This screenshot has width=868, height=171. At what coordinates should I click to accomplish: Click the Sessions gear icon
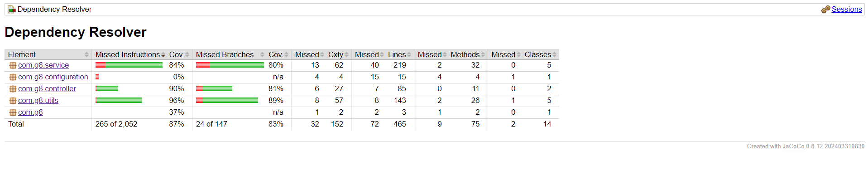pos(826,9)
